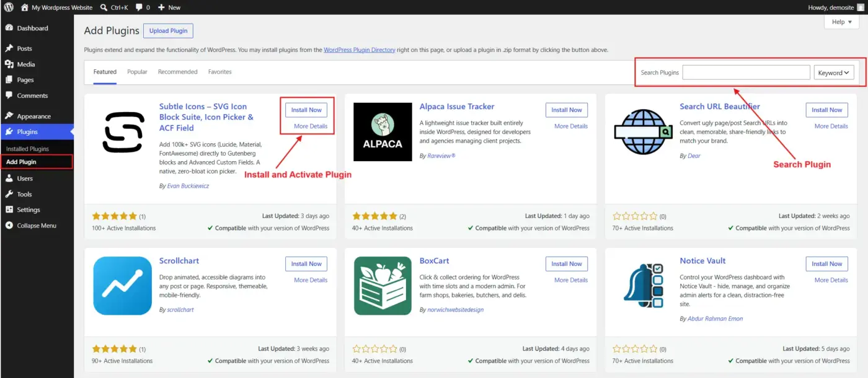
Task: Open author norwichwebsitedesign link
Action: (456, 309)
